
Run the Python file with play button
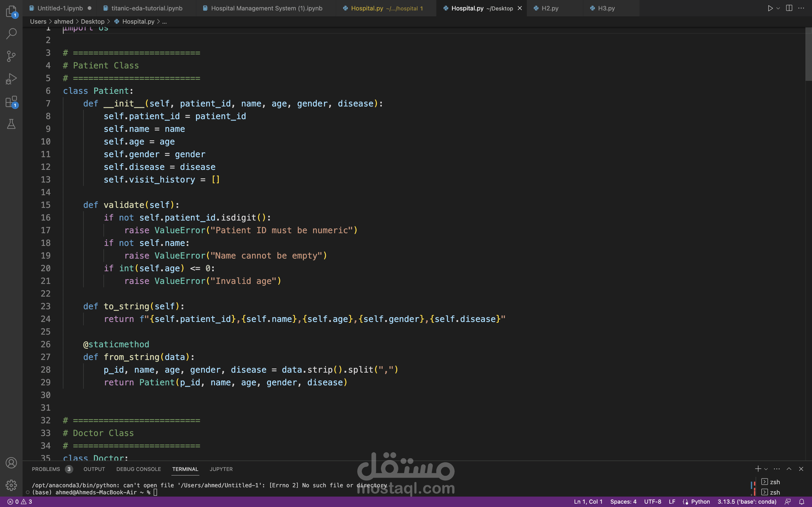[x=770, y=8]
